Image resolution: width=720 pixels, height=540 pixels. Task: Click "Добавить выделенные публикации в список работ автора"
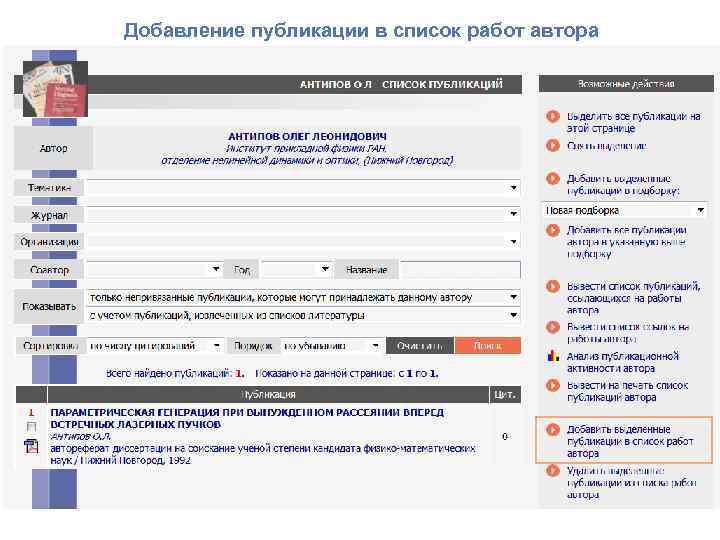(x=630, y=441)
